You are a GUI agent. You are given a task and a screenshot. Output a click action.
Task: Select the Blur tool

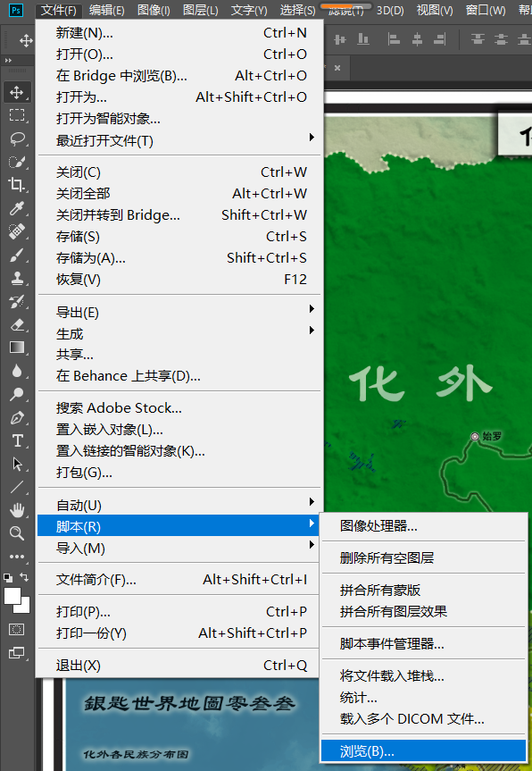point(17,371)
